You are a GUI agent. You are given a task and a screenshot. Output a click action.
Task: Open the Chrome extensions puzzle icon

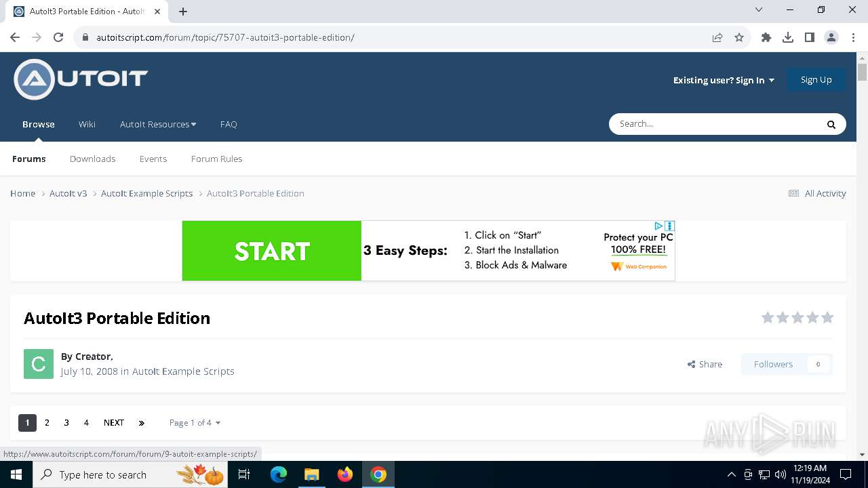click(x=766, y=37)
